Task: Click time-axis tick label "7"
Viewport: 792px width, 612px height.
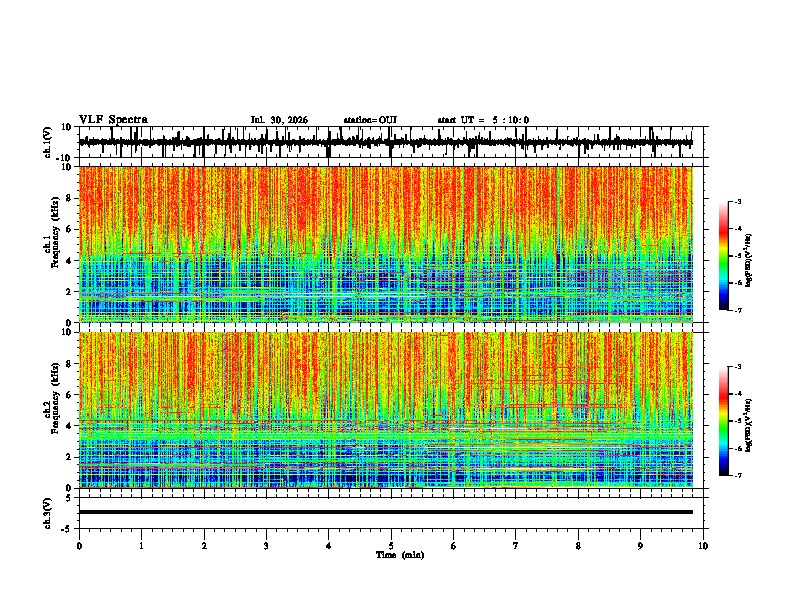Action: [516, 546]
